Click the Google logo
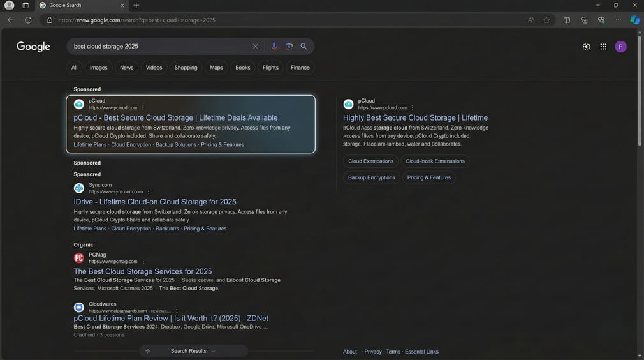 click(33, 47)
